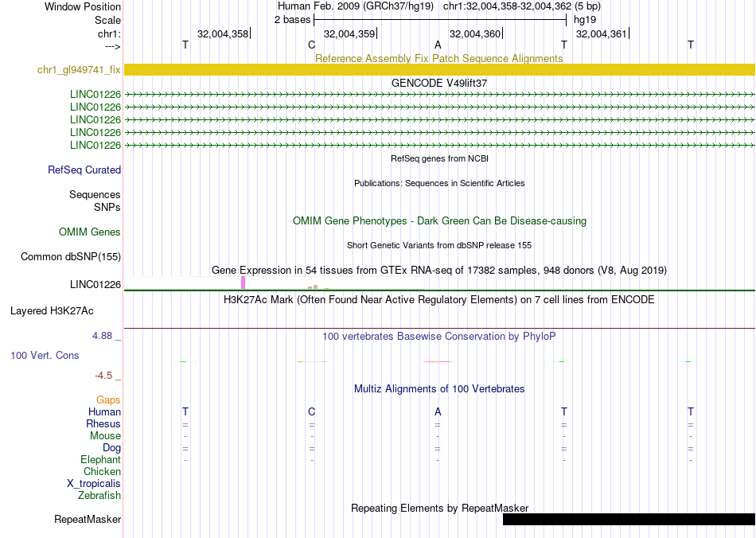Open the H3K27Ac Mark track title

(438, 300)
